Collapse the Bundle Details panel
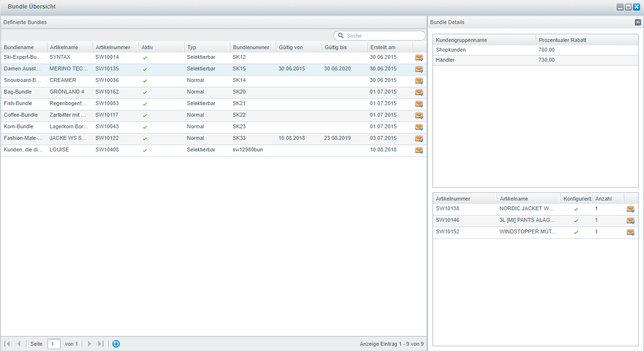Image resolution: width=644 pixels, height=352 pixels. coord(638,22)
